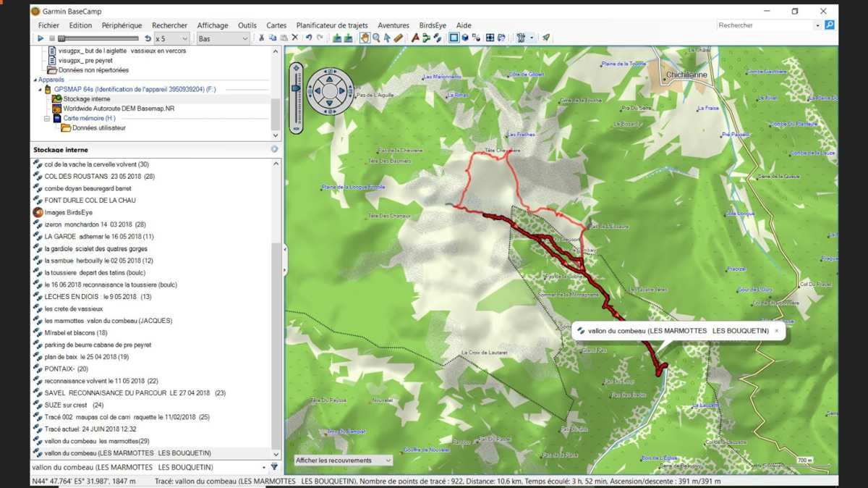Click into the Rechercher search field
Viewport: 868px width, 488px height.
[x=765, y=25]
